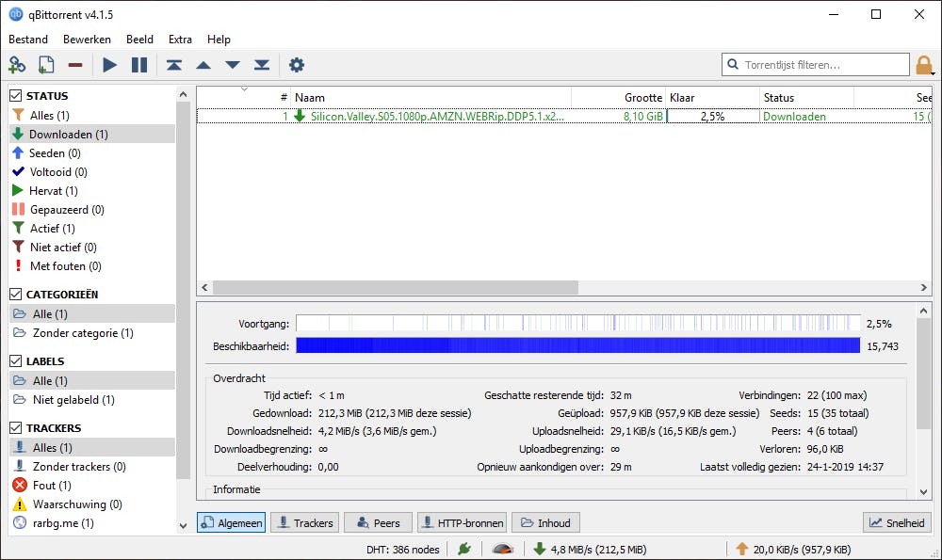Select the Gepauzeerd (0) filter
The image size is (942, 560).
tap(92, 210)
